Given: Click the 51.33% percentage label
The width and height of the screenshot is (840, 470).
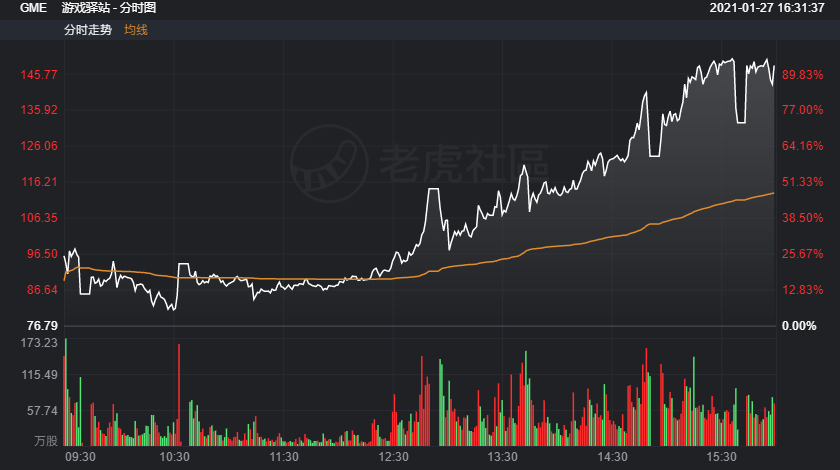Looking at the screenshot, I should (802, 182).
